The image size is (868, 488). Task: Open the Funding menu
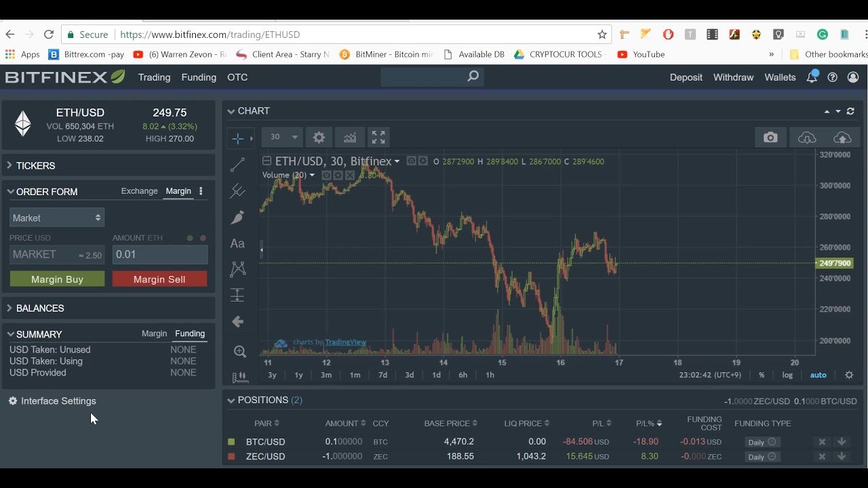point(199,77)
